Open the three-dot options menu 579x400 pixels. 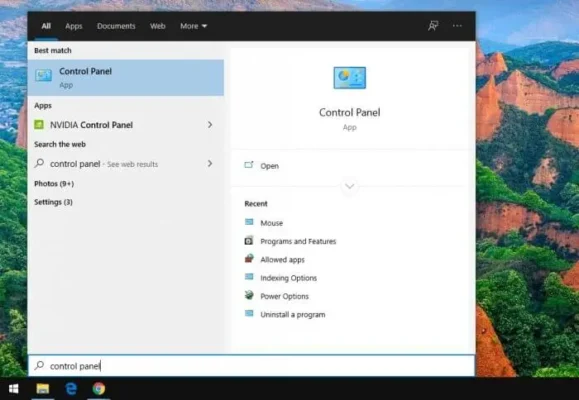(x=457, y=26)
